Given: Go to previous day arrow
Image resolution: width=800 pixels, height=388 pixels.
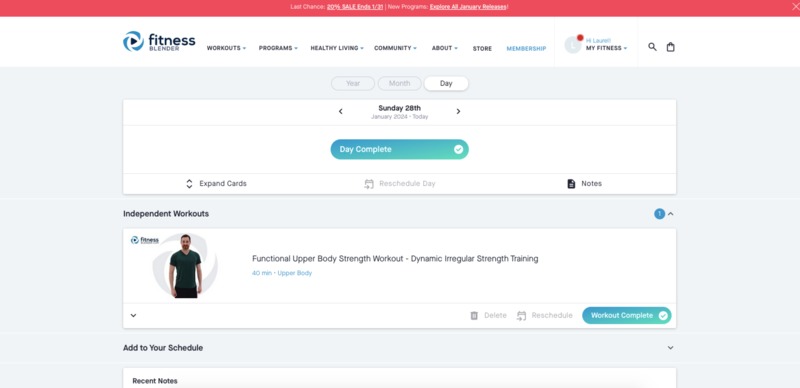Looking at the screenshot, I should click(x=341, y=111).
